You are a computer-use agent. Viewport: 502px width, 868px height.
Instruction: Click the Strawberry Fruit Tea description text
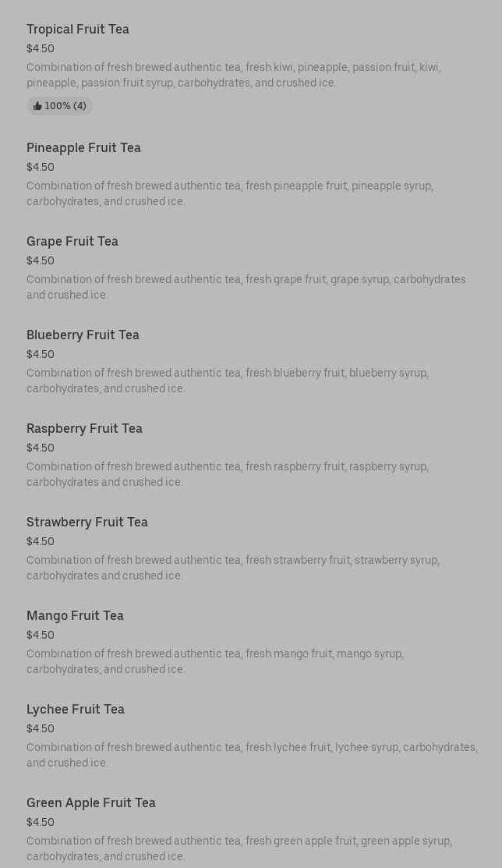232,568
